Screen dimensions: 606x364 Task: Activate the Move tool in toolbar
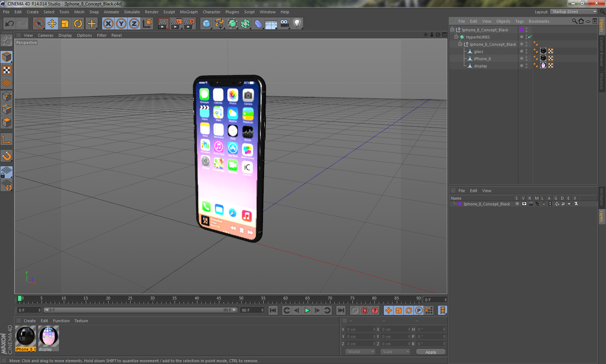coord(52,24)
